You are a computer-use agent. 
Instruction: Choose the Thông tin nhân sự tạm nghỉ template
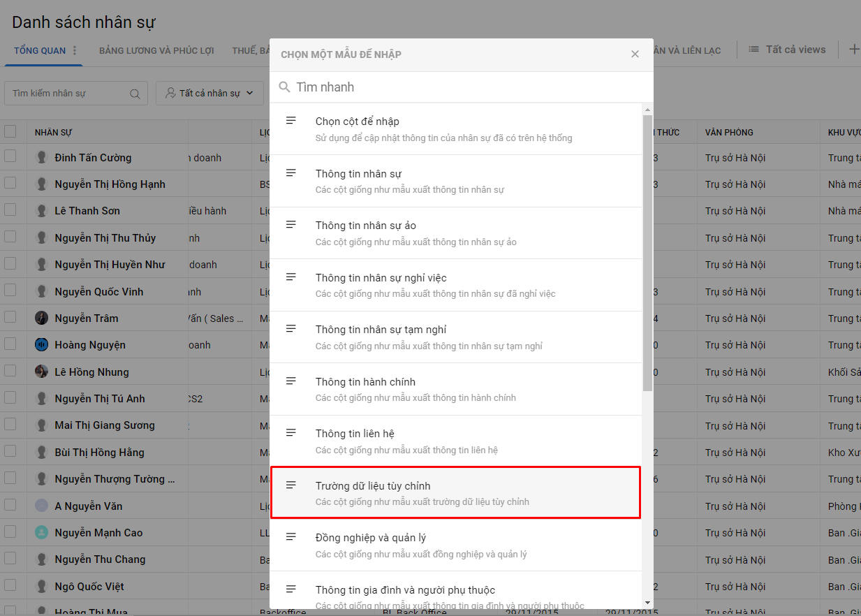[455, 337]
